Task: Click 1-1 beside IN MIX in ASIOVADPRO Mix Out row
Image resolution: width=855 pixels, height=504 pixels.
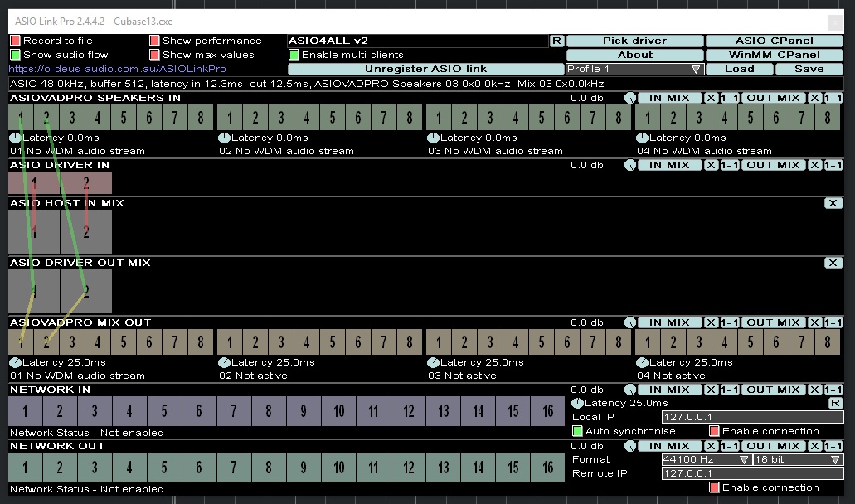Action: pyautogui.click(x=730, y=322)
